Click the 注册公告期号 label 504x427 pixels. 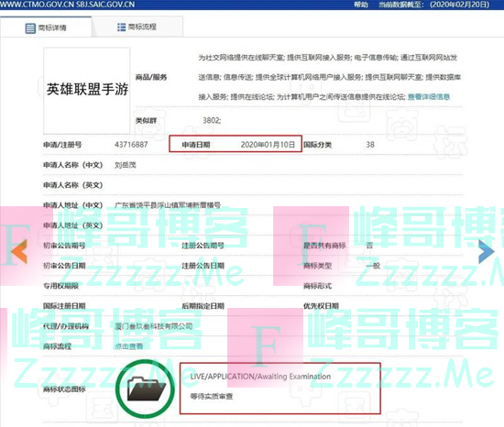point(203,246)
